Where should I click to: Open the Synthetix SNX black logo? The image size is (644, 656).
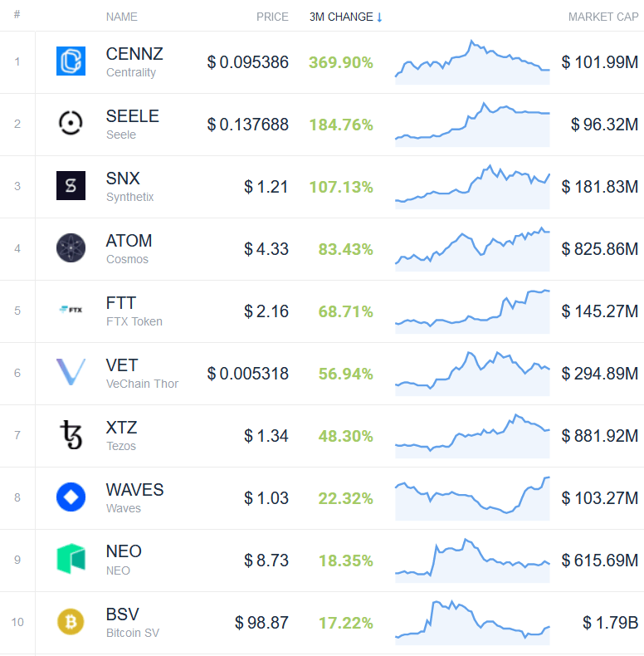tap(71, 185)
